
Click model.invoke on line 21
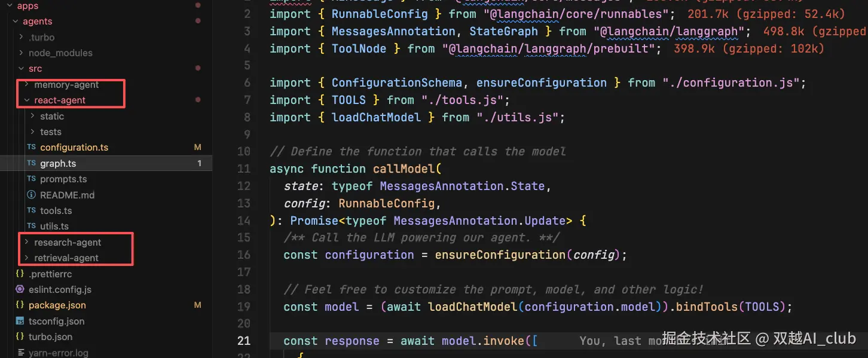(483, 341)
